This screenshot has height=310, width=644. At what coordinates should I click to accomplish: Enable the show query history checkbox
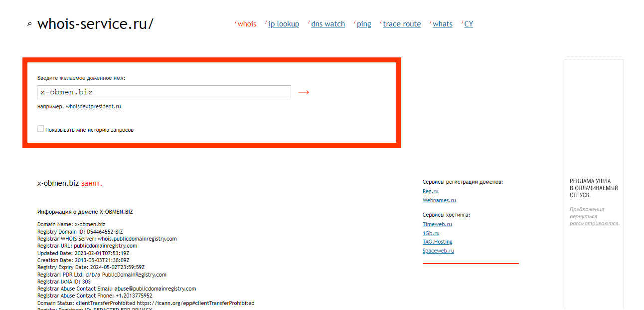41,129
